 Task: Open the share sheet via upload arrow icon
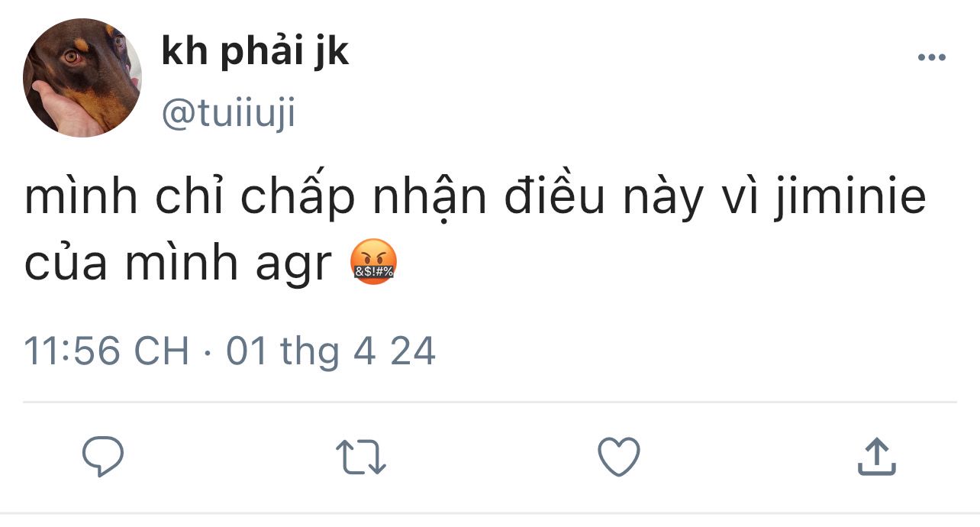click(x=876, y=457)
